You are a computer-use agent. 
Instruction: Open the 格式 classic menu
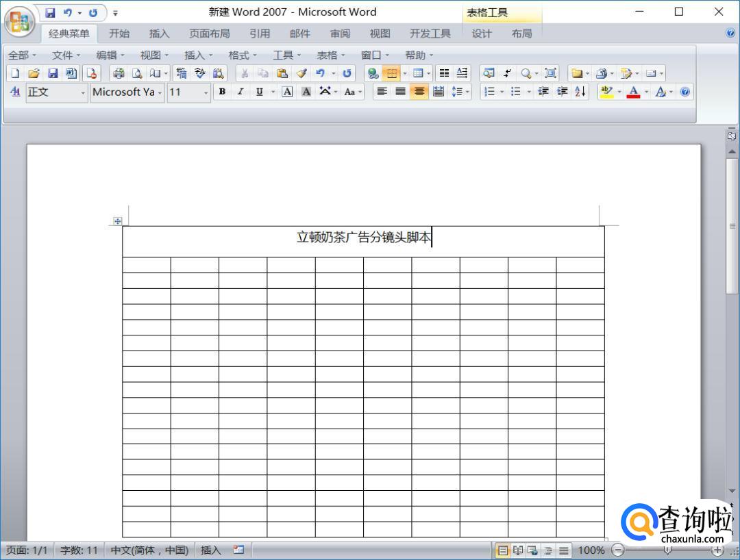(243, 55)
